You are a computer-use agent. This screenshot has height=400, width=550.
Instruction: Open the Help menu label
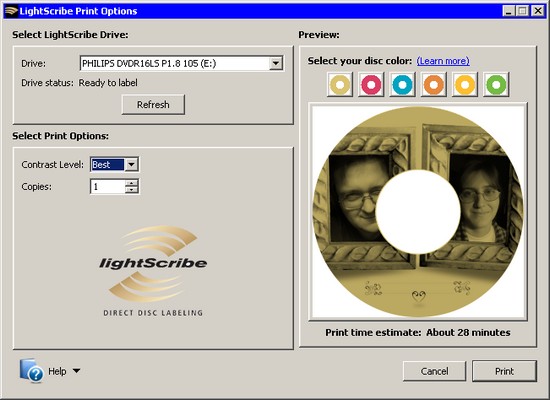point(57,371)
